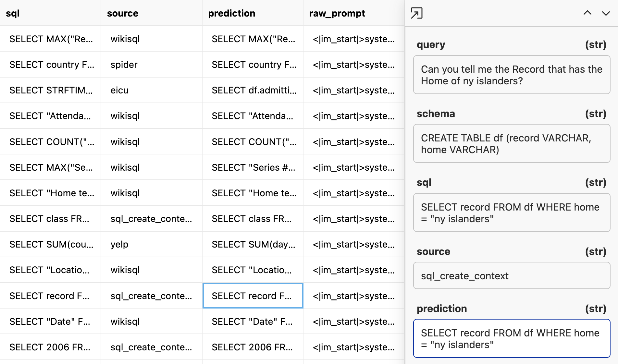Click the query text field about ny islanders
This screenshot has height=364, width=618.
[512, 75]
